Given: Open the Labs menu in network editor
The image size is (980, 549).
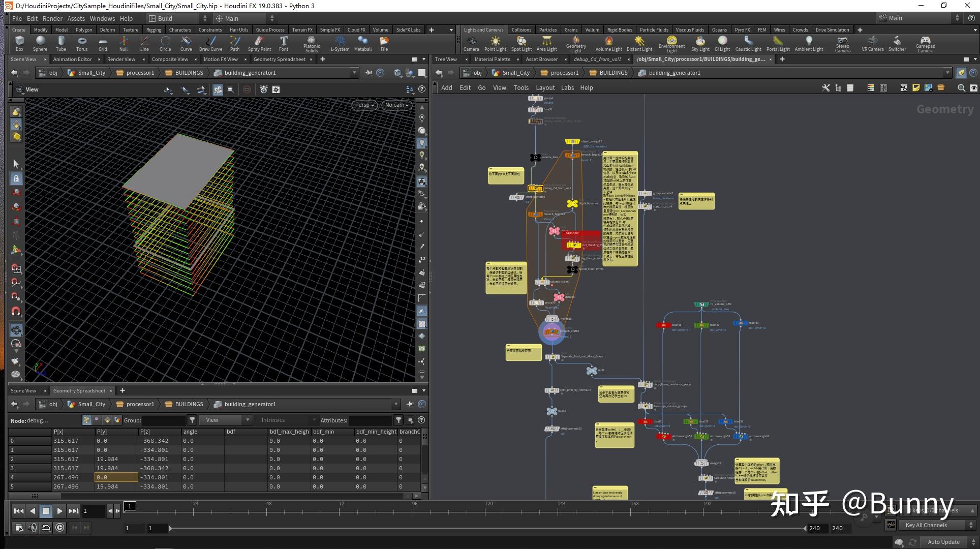Looking at the screenshot, I should pos(567,87).
